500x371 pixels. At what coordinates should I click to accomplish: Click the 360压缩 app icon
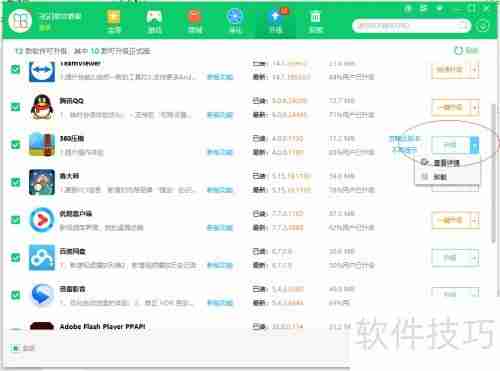click(42, 145)
